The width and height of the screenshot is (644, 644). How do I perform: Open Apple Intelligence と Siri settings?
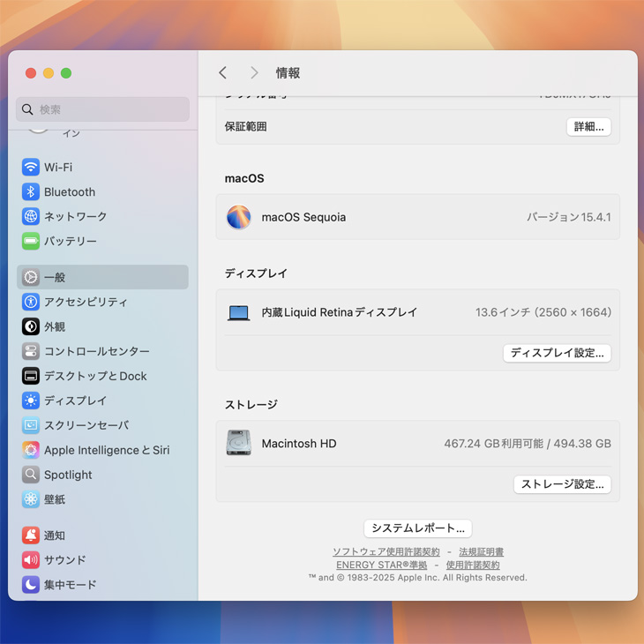point(106,450)
